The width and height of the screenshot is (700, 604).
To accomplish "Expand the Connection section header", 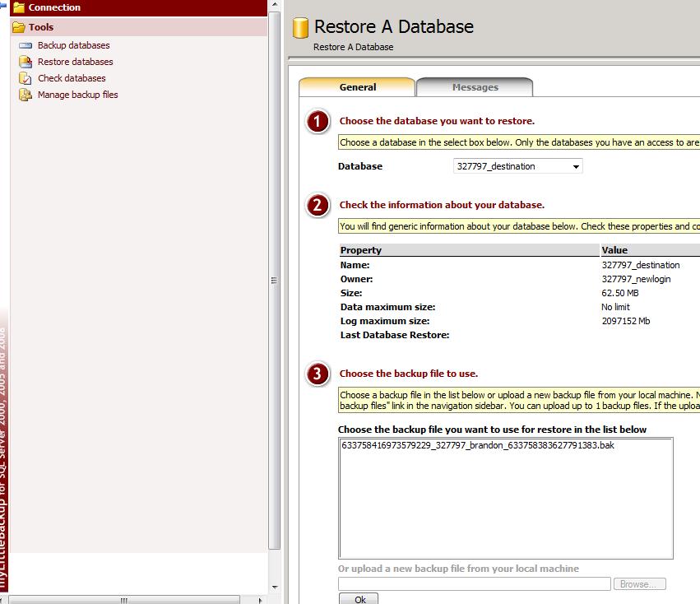I will click(x=139, y=7).
